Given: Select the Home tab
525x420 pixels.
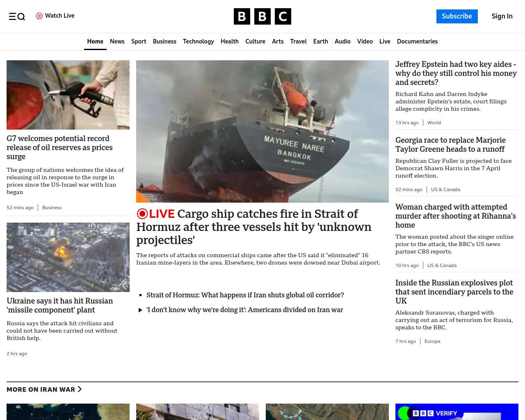Looking at the screenshot, I should click(x=95, y=41).
